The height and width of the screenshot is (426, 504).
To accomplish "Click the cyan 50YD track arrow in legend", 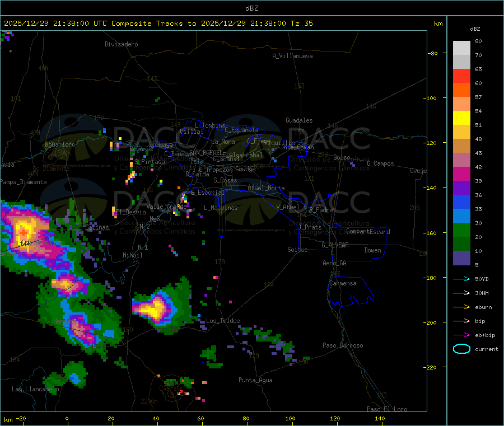I will (461, 279).
